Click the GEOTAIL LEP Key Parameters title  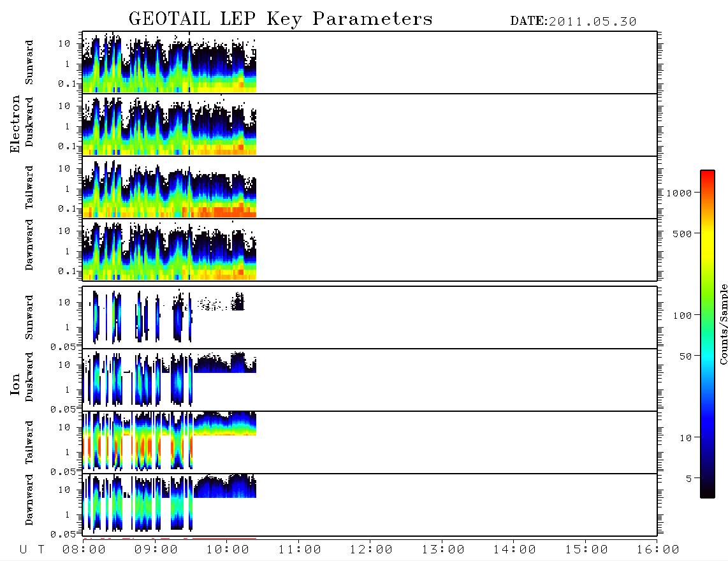point(280,19)
